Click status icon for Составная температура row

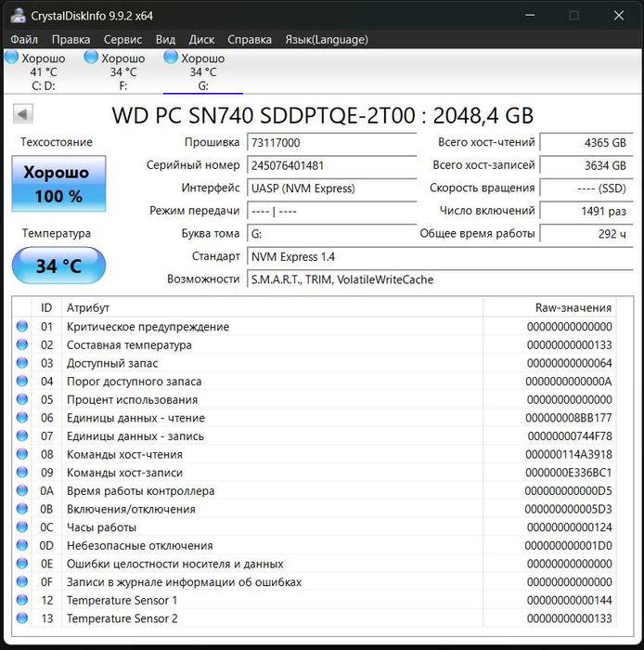coord(22,344)
